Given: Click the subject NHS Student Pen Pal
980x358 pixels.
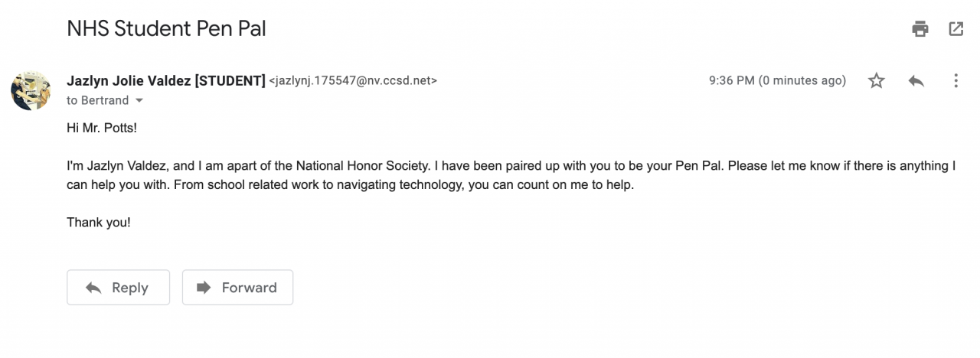Looking at the screenshot, I should pos(166,29).
